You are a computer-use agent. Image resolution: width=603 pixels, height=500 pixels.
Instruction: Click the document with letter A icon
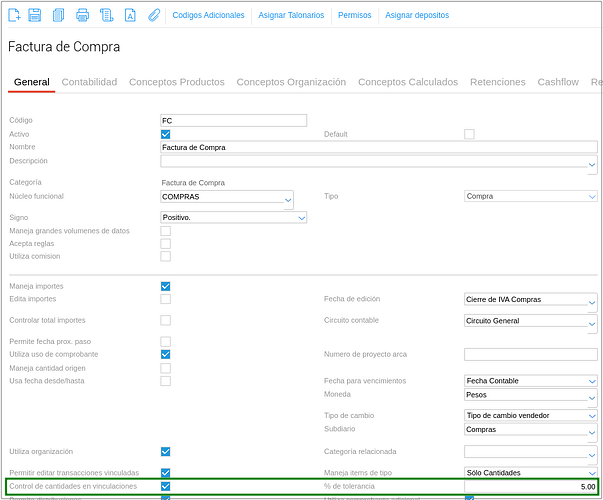130,15
